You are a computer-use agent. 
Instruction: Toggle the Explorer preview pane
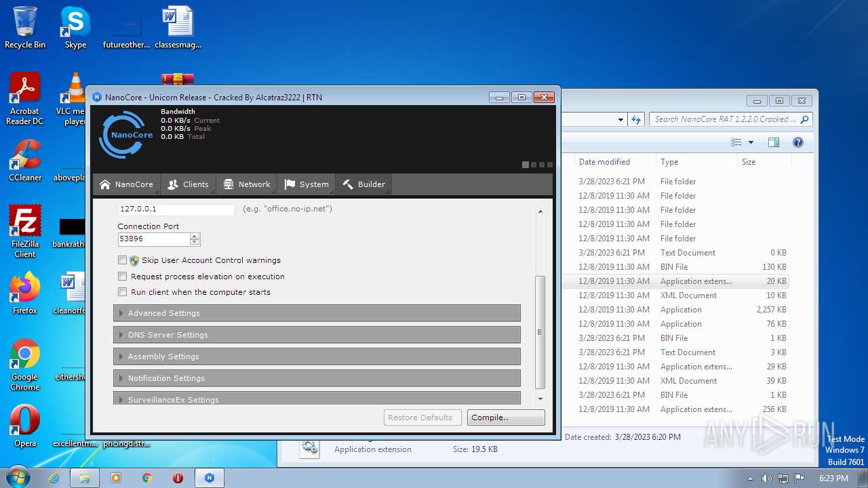point(774,142)
